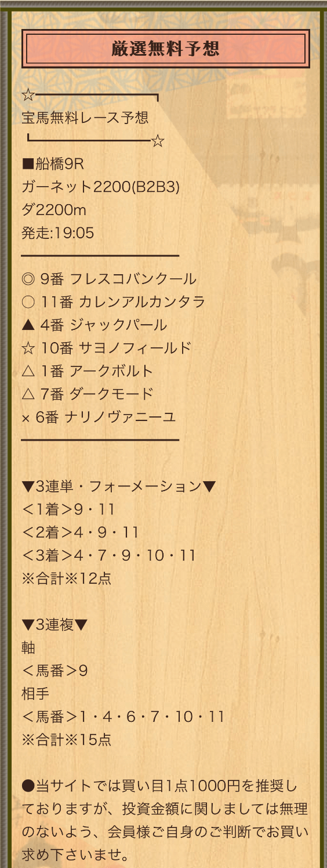
Task: Click the △ mark for 7番 ダークモード
Action: (28, 394)
